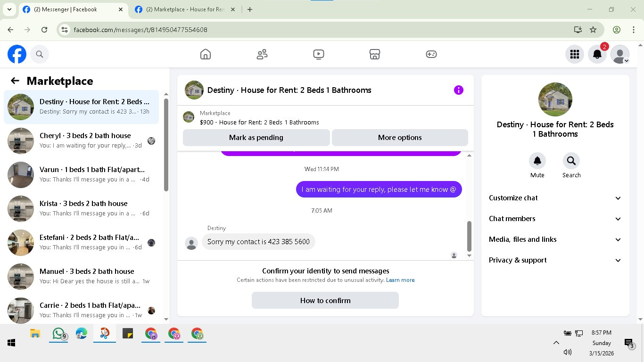Viewport: 644px width, 362px height.
Task: View site information icon in address bar
Action: click(x=65, y=30)
